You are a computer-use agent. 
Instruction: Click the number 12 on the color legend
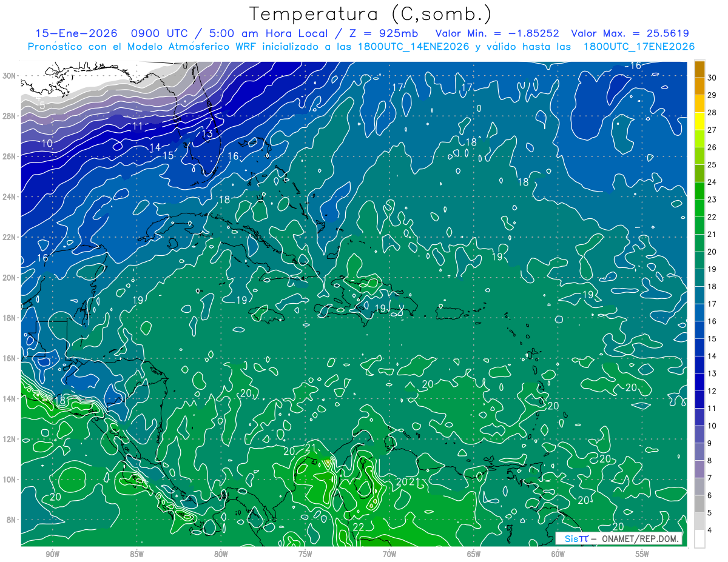pos(712,391)
